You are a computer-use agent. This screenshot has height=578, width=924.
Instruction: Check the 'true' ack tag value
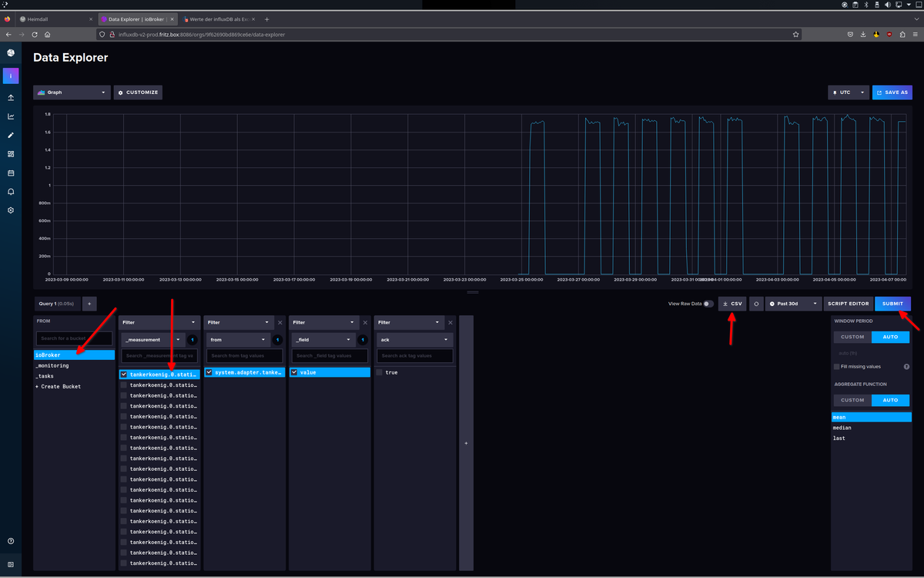[379, 372]
